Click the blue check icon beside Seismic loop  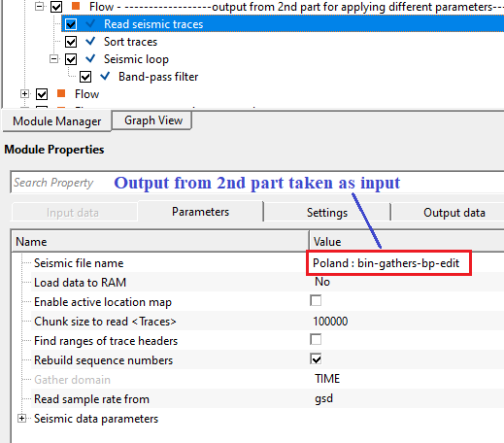90,58
